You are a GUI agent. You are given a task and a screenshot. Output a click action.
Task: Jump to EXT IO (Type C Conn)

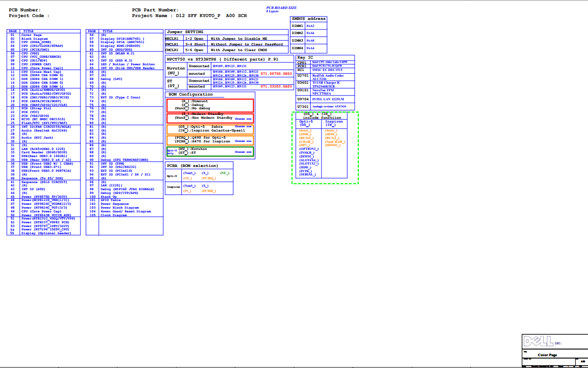click(120, 97)
